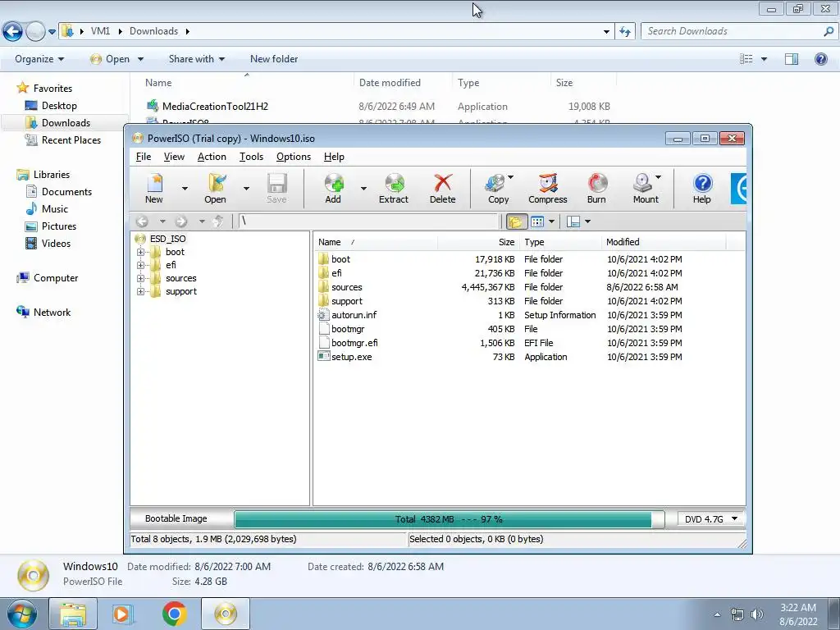This screenshot has width=840, height=630.
Task: Toggle the Explorer preview pane button
Action: (x=792, y=59)
